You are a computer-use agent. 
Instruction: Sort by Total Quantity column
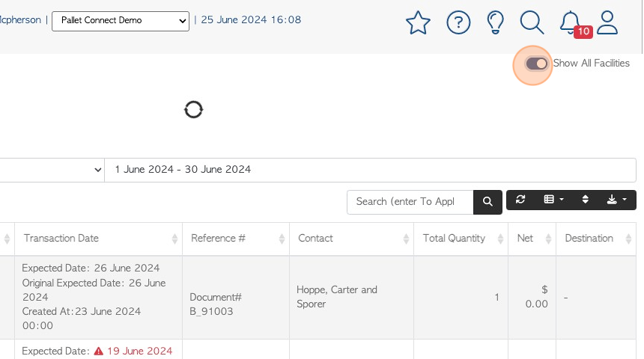click(x=461, y=239)
